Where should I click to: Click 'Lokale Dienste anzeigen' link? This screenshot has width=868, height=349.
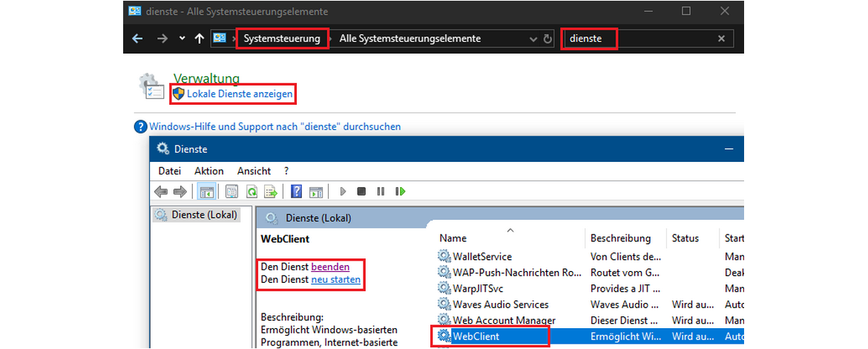pyautogui.click(x=240, y=94)
